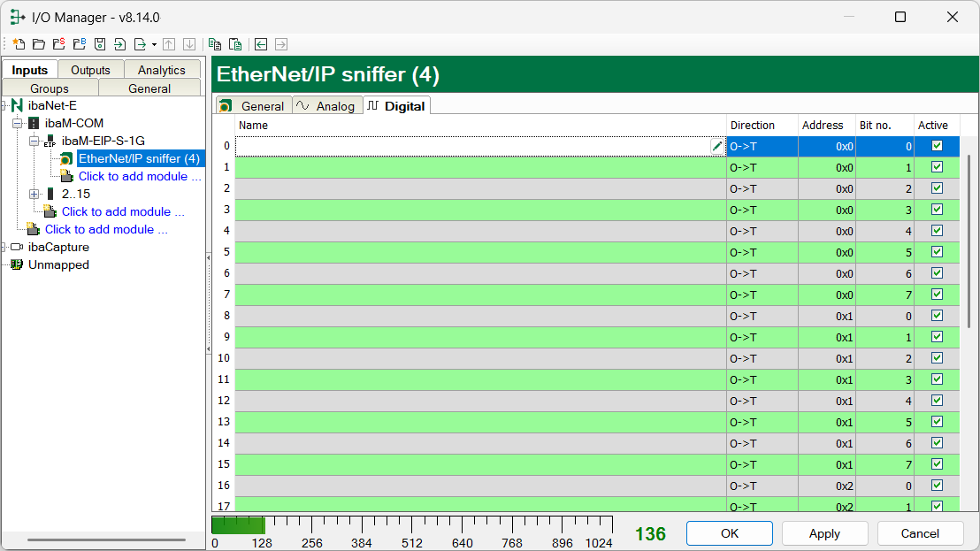Disable Active checkbox in row 8
Screen dimensions: 980x551
[x=937, y=316]
